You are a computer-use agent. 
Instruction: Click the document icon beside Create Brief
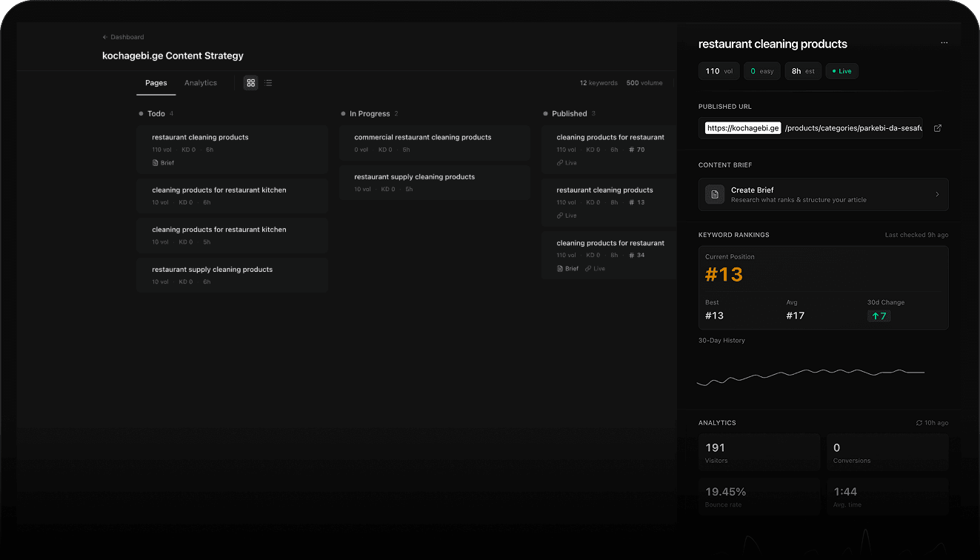click(x=714, y=194)
